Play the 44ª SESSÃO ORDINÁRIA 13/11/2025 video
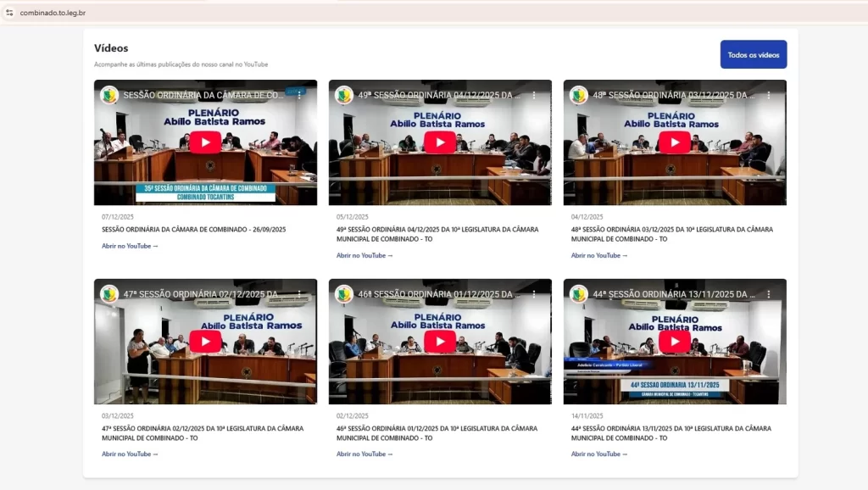Image resolution: width=868 pixels, height=490 pixels. click(675, 342)
